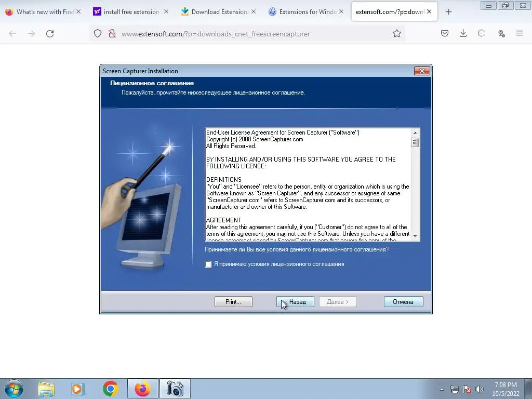Click the license text scroll-down arrow
The width and height of the screenshot is (532, 399).
pyautogui.click(x=415, y=236)
